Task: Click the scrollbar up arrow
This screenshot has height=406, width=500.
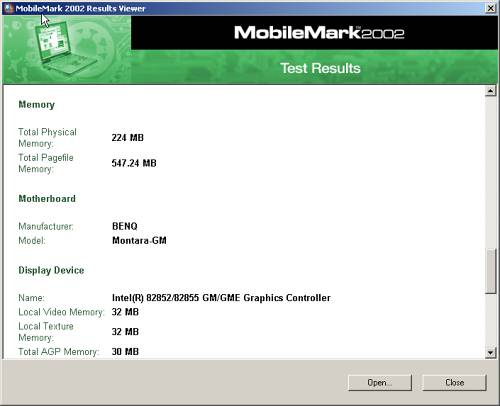Action: 491,91
